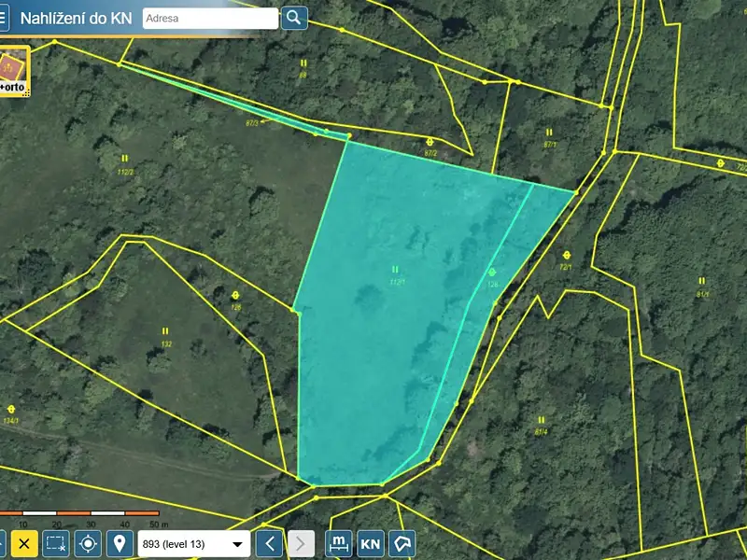Click parcel label 112/1 in highlighted area
This screenshot has width=747, height=560.
click(x=397, y=282)
